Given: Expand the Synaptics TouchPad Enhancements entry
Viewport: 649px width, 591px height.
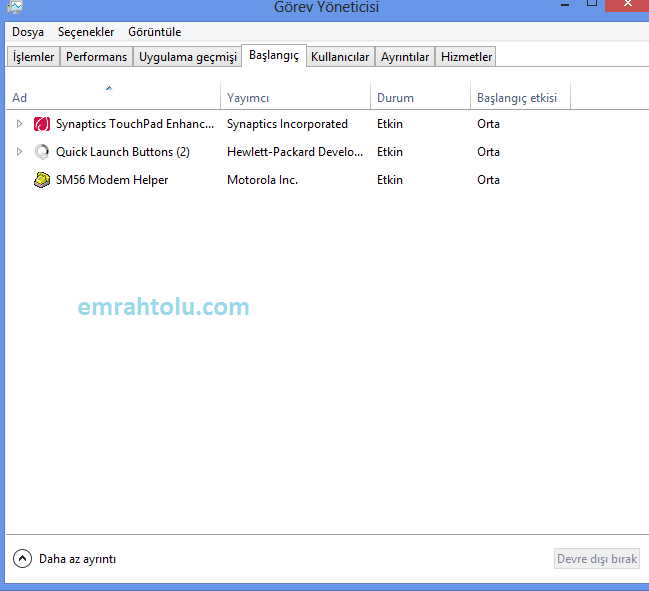Looking at the screenshot, I should [x=19, y=124].
